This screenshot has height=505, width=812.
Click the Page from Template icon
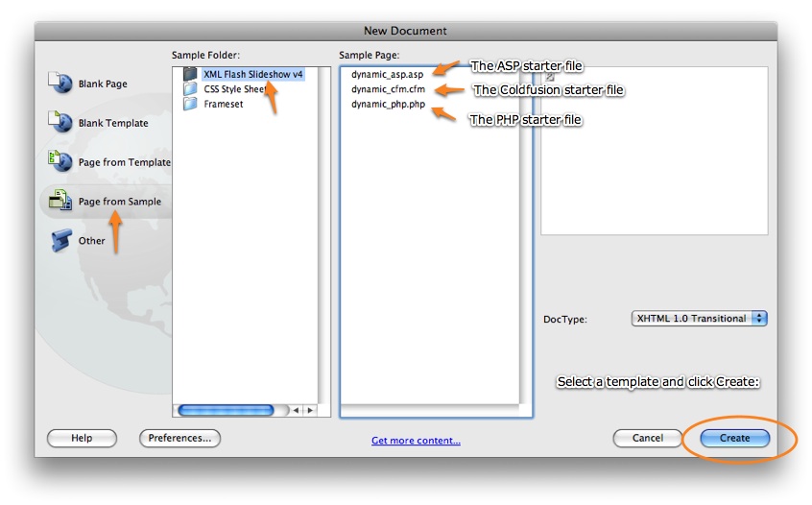(60, 160)
